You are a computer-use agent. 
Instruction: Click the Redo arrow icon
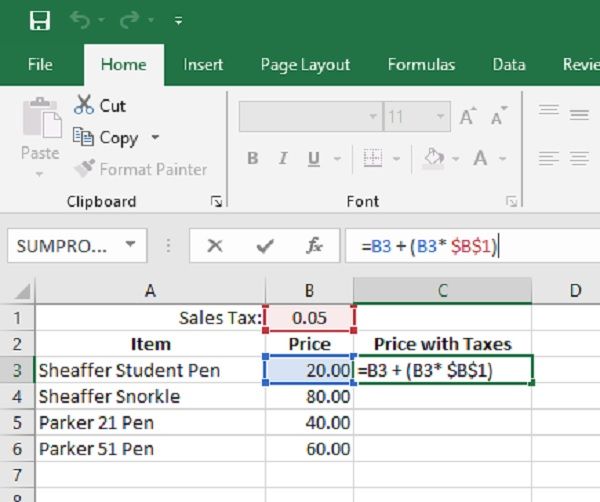tap(129, 20)
